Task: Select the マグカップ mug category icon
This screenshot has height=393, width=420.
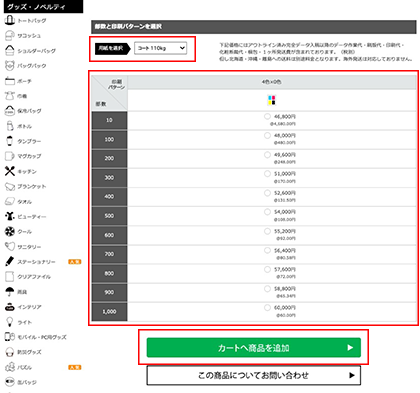Action: pos(10,156)
